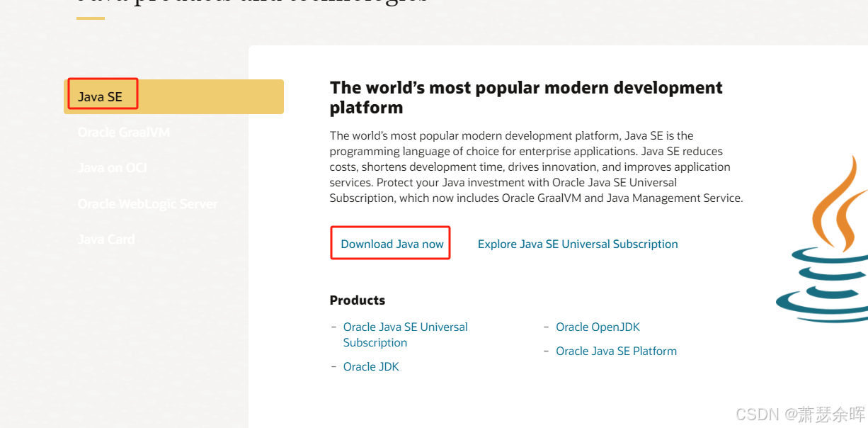The image size is (868, 428).
Task: Open the Oracle OpenJDK link
Action: pos(598,327)
